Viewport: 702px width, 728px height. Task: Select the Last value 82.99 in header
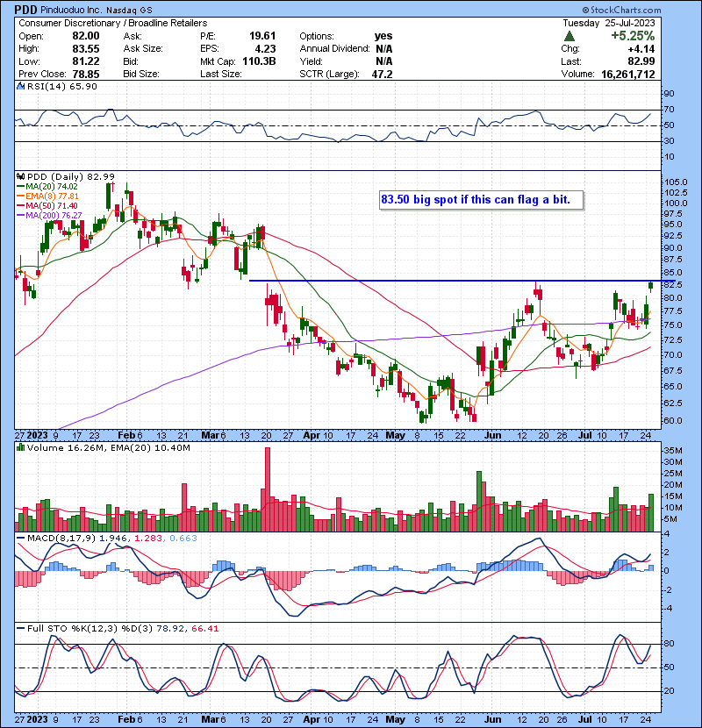click(x=641, y=61)
